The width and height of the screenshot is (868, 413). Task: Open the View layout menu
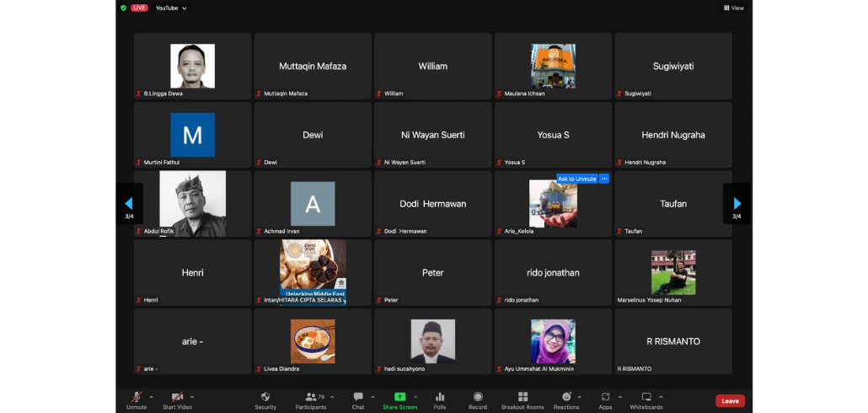click(x=734, y=8)
